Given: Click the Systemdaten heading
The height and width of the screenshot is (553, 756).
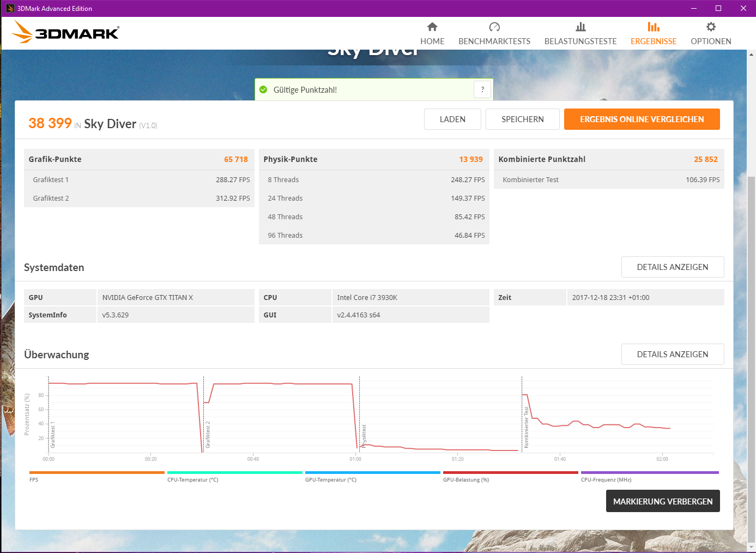Looking at the screenshot, I should 54,267.
